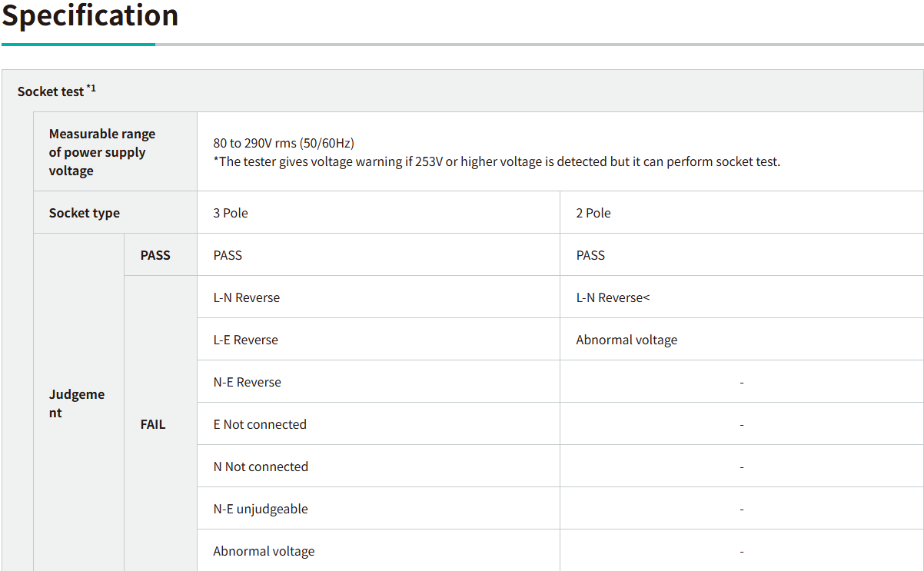Click Abnormal voltage in the 3 Pole column
Viewport: 924px width, 571px height.
click(264, 551)
